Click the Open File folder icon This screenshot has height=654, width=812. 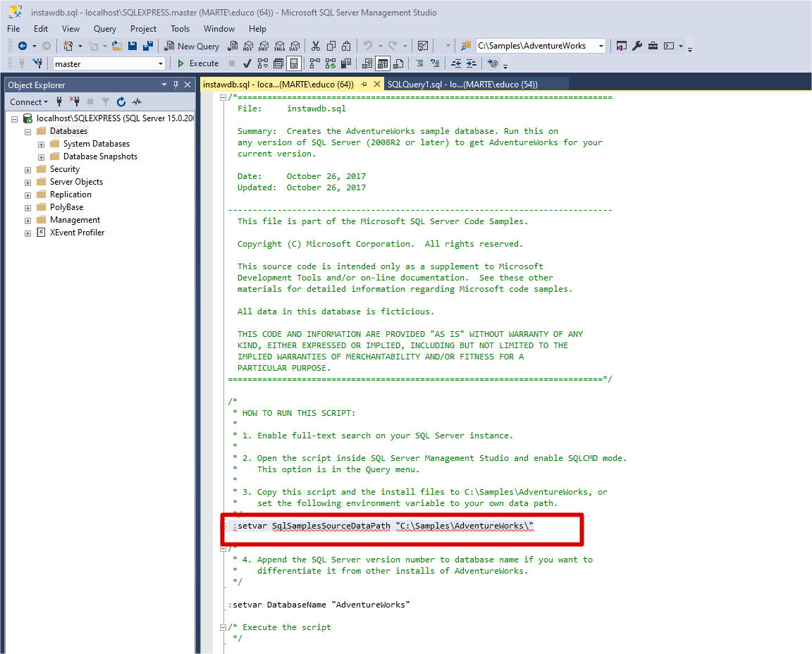click(117, 46)
